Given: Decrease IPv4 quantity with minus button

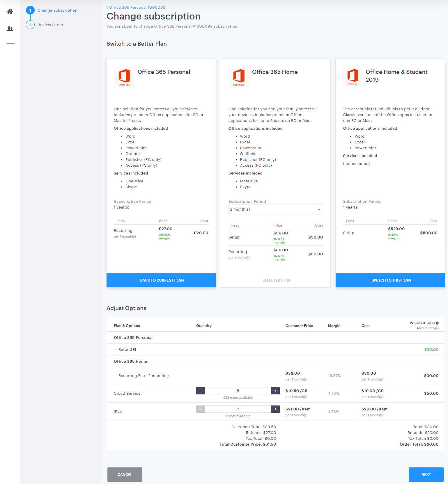Looking at the screenshot, I should 201,409.
